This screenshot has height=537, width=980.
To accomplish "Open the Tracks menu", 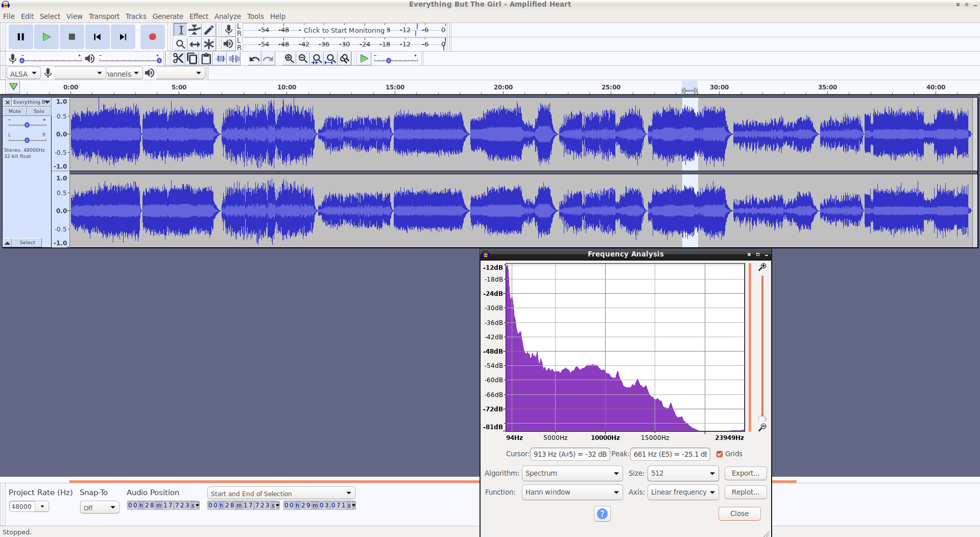I will point(136,16).
